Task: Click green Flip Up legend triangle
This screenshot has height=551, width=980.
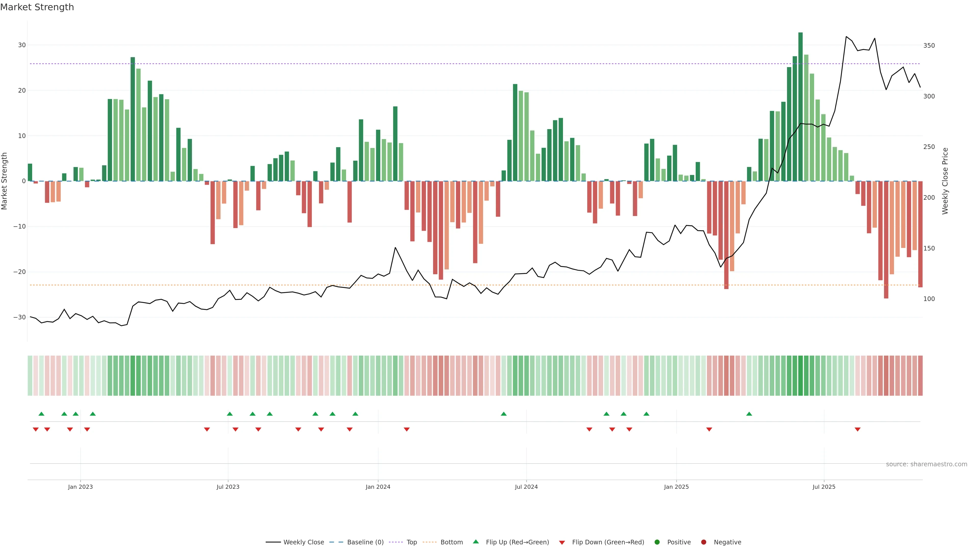Action: click(475, 542)
